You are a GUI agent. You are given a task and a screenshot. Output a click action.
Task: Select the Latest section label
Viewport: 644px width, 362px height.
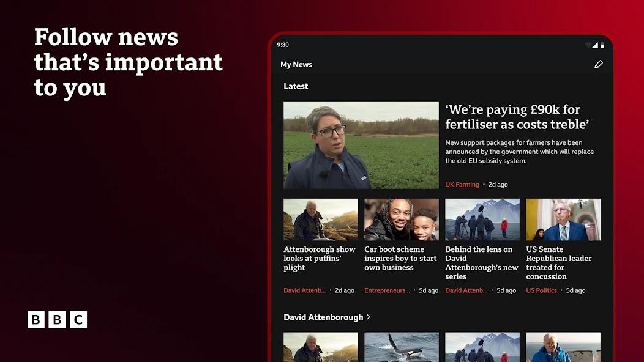pyautogui.click(x=296, y=86)
